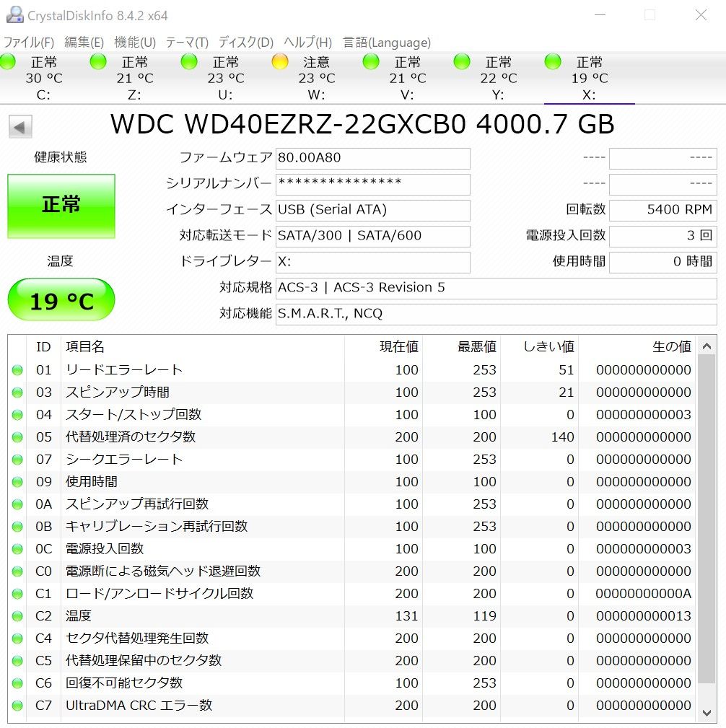Select the スピンアップ再試行回数 row
Viewport: 726px width, 728px height.
coord(352,504)
